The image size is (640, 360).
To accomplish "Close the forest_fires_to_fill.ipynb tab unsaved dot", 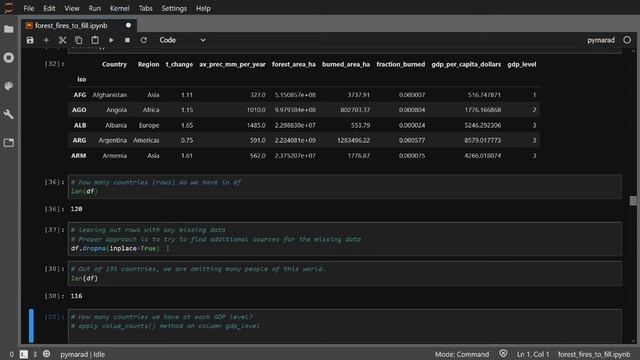I will tap(128, 25).
